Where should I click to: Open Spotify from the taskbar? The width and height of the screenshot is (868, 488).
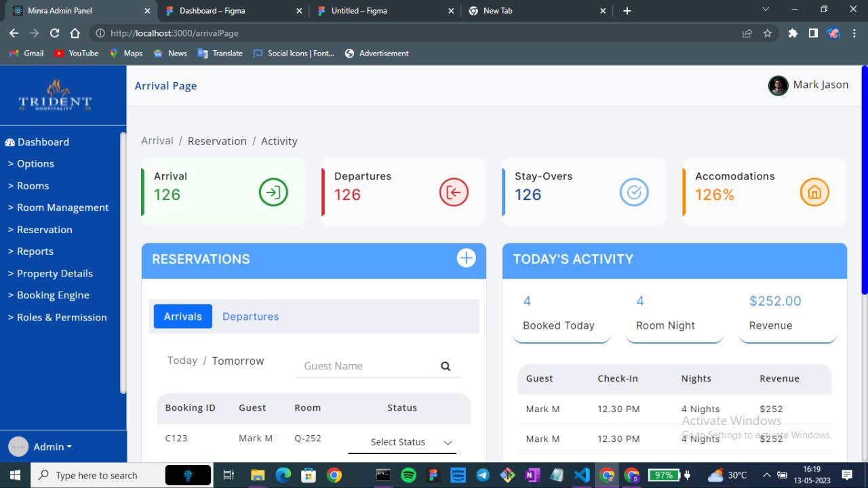coord(408,475)
